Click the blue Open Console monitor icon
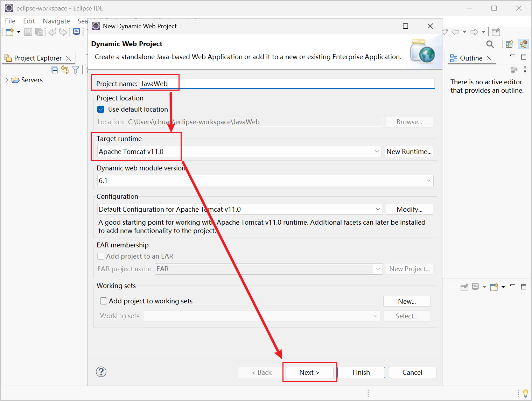This screenshot has height=401, width=532. coord(77,32)
